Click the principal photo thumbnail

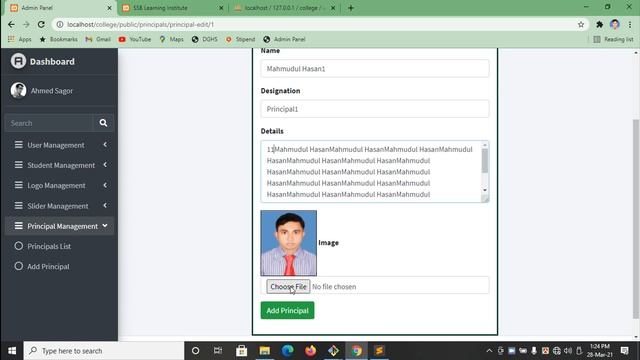(x=289, y=243)
